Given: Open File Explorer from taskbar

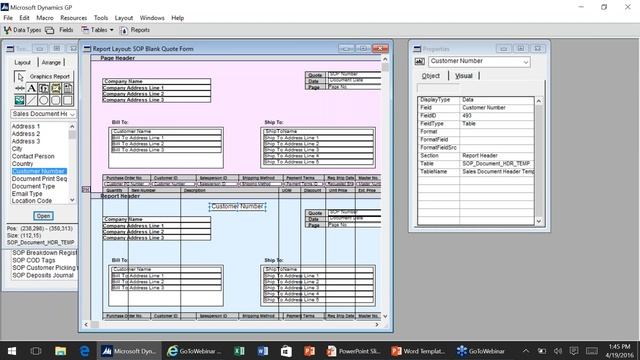Looking at the screenshot, I should (60, 351).
